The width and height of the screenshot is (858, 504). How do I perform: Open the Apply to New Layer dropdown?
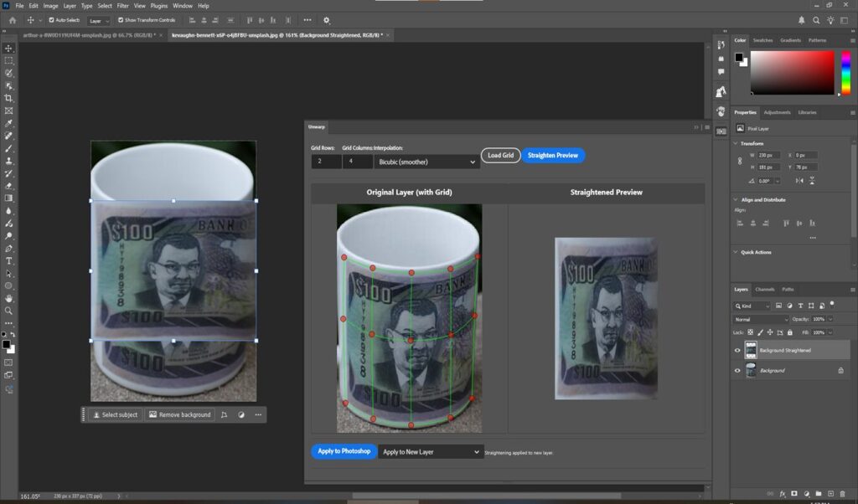(x=431, y=452)
